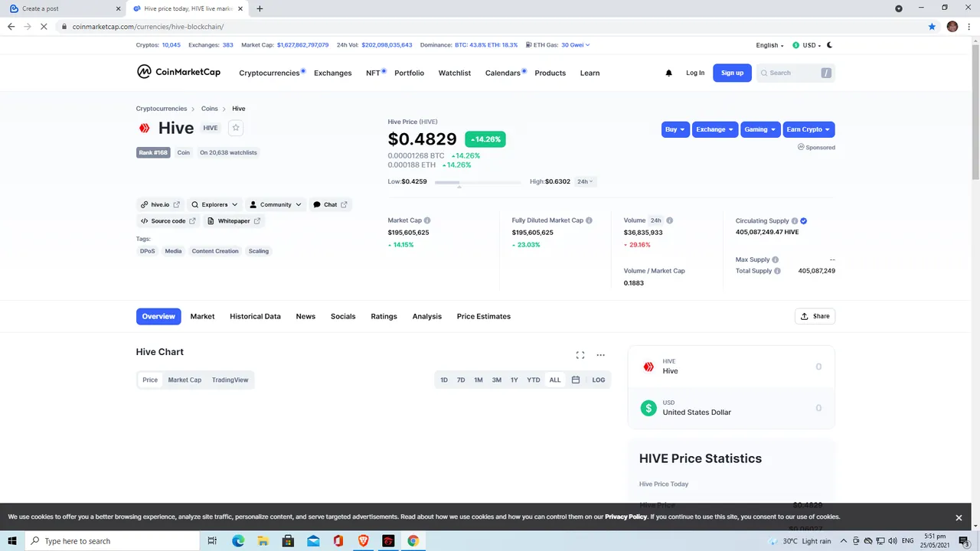Open the chart fullscreen view
The image size is (980, 551).
[x=580, y=355]
